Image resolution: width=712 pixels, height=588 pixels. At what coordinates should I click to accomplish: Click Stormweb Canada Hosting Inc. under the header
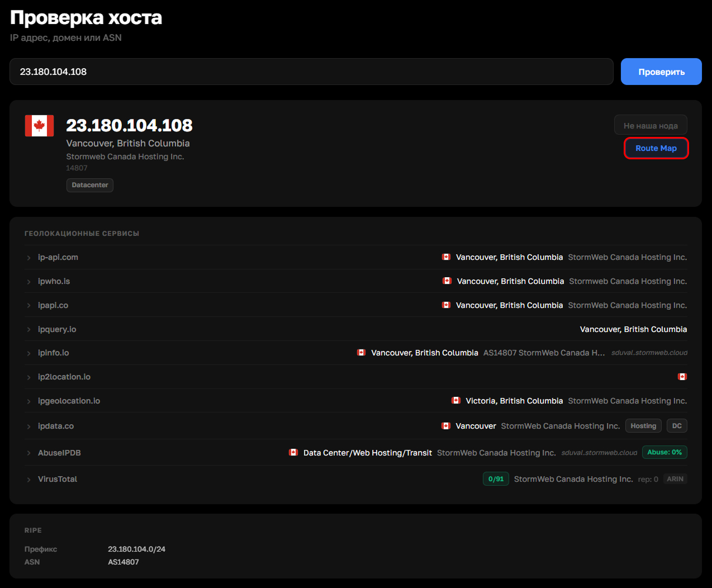[x=125, y=157]
